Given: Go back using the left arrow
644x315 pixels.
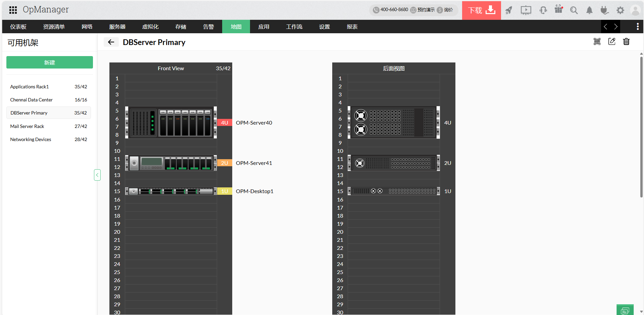Looking at the screenshot, I should (x=111, y=42).
